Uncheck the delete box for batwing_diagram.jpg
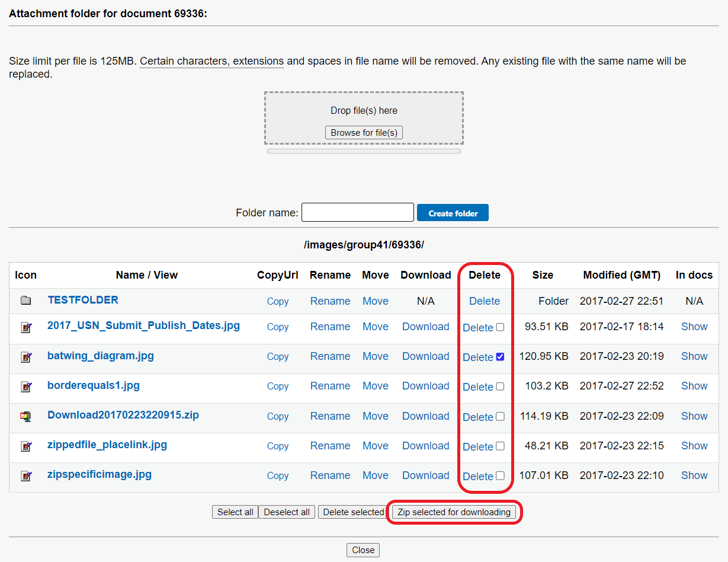The height and width of the screenshot is (562, 728). pos(500,357)
